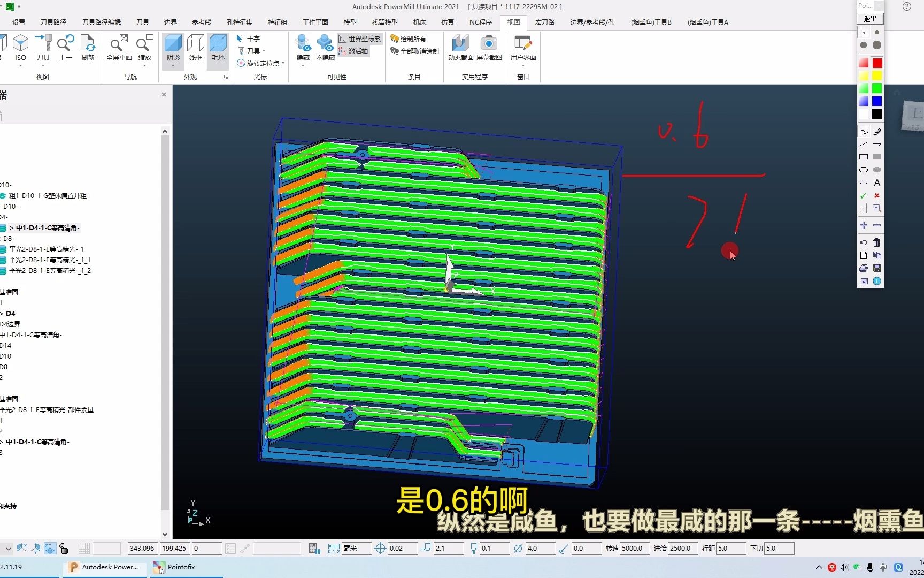
Task: Select Pointofix text tool A
Action: [x=877, y=182]
